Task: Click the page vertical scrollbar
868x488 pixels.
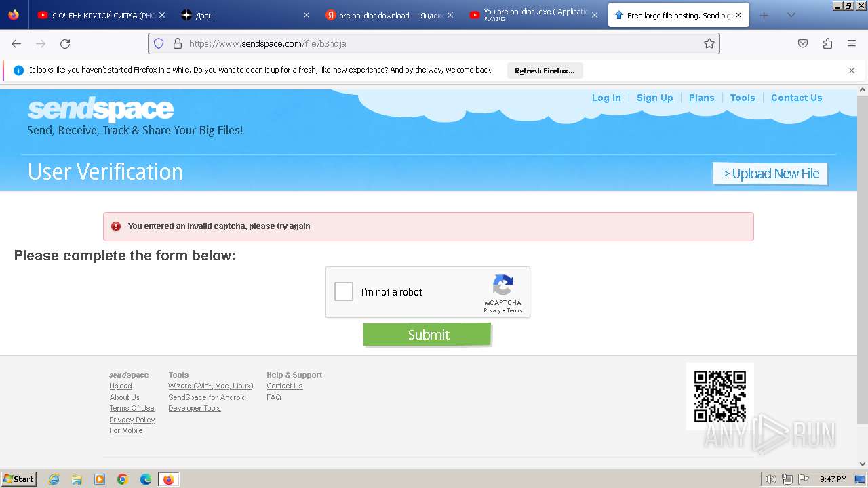Action: 863,260
